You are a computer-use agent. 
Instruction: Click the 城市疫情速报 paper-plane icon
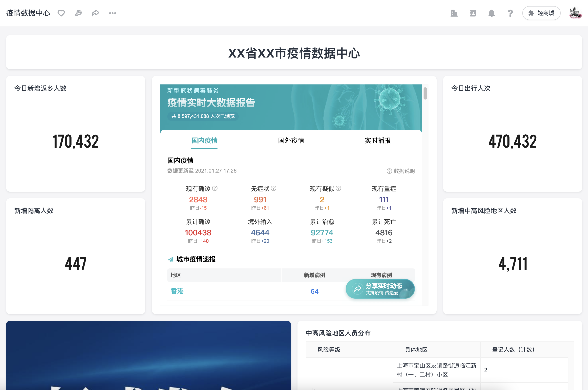pos(171,259)
